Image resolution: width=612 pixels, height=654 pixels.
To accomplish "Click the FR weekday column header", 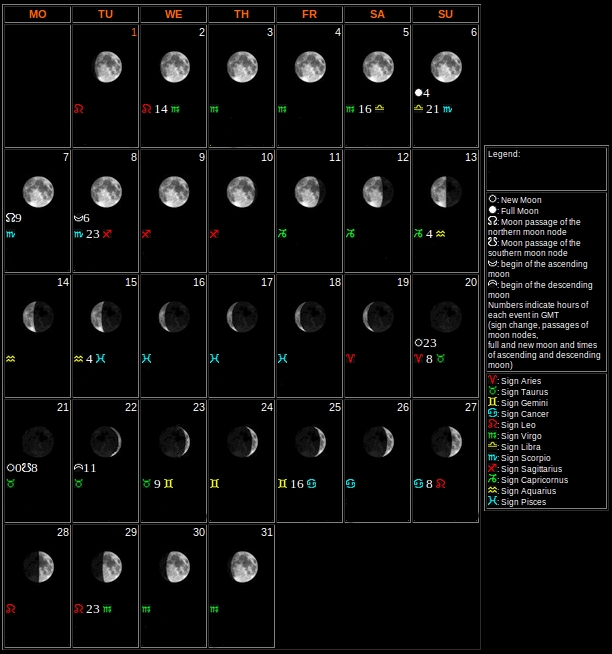I will (309, 14).
